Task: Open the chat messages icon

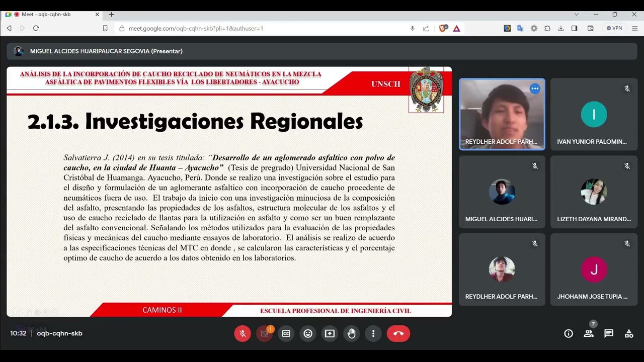Action: [609, 333]
